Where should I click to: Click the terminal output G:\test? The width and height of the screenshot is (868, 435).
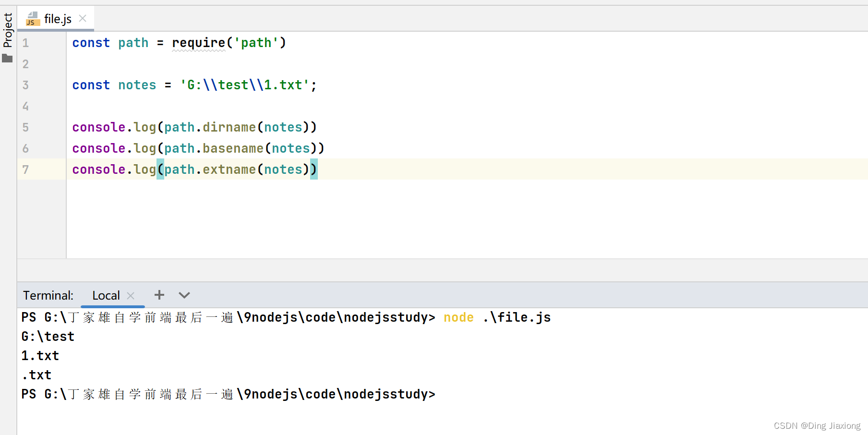pyautogui.click(x=48, y=337)
